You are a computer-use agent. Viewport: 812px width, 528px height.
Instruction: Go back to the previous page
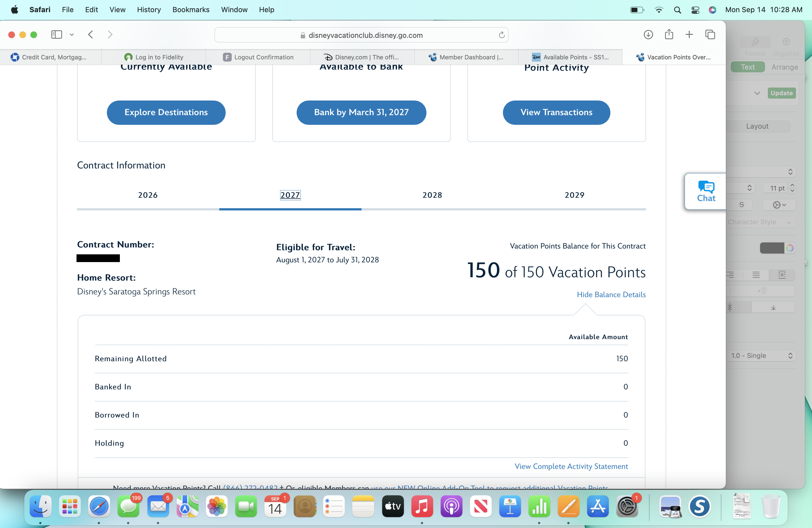click(x=90, y=35)
